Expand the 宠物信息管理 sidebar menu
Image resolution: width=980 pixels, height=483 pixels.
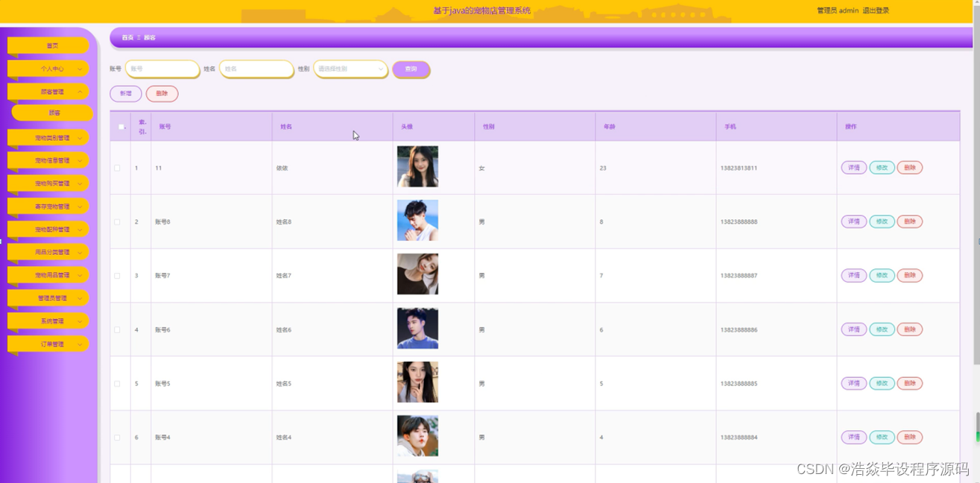[48, 160]
